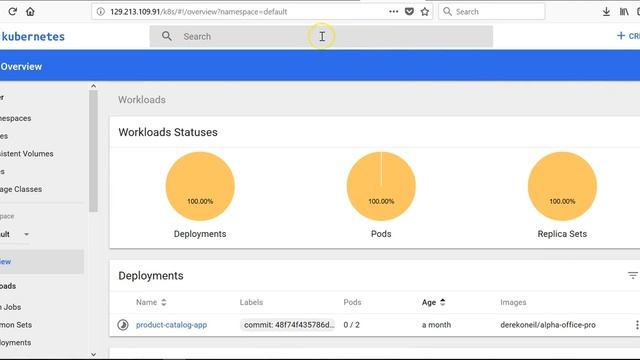
Task: Sort deployments by Age column arrows
Action: point(442,302)
